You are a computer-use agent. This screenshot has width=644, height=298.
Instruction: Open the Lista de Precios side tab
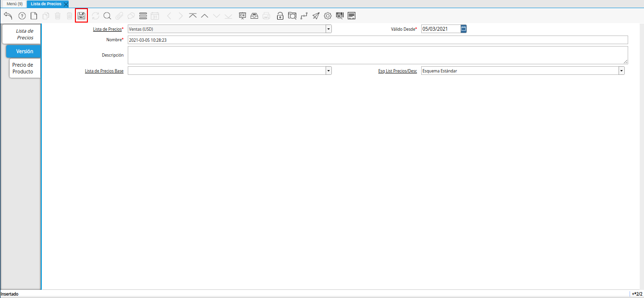[x=22, y=34]
